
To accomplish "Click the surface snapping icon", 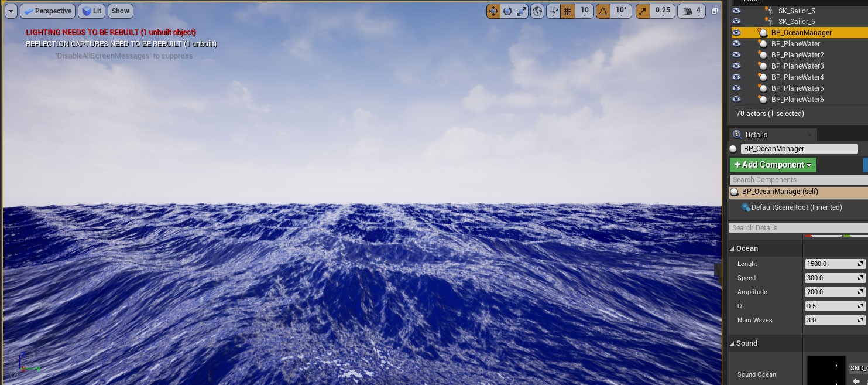I will click(553, 11).
